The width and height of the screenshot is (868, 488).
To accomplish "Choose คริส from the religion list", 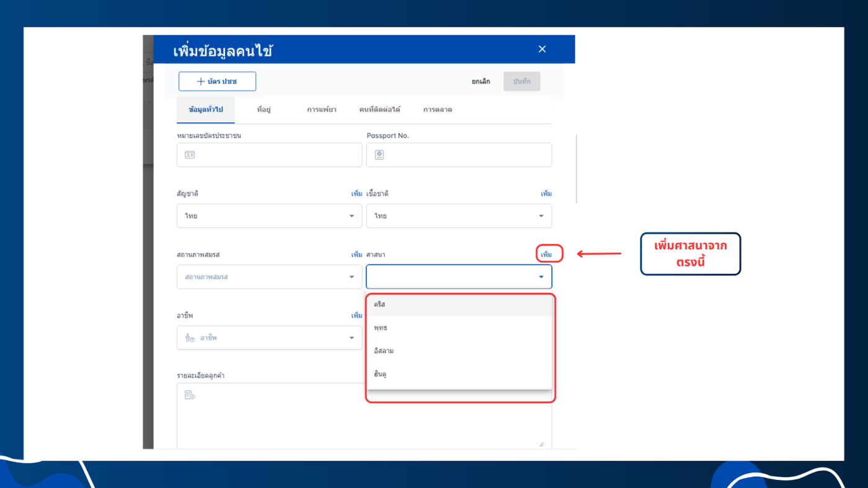I will (x=459, y=304).
